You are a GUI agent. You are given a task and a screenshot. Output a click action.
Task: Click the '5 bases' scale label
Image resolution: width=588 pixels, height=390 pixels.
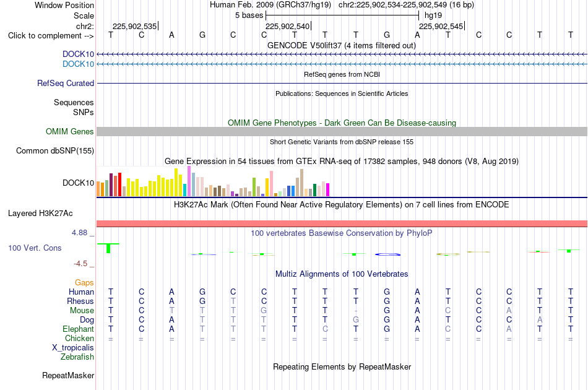coord(249,15)
